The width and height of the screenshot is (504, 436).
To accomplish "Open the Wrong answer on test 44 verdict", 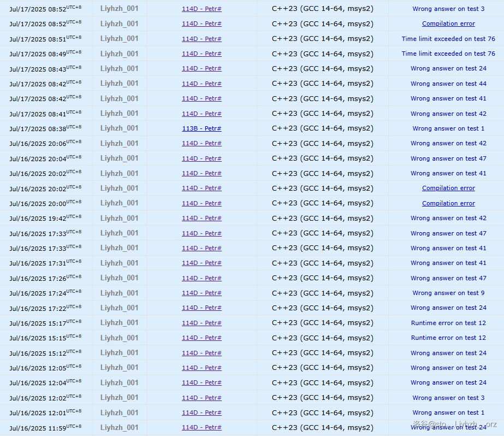I will (448, 84).
